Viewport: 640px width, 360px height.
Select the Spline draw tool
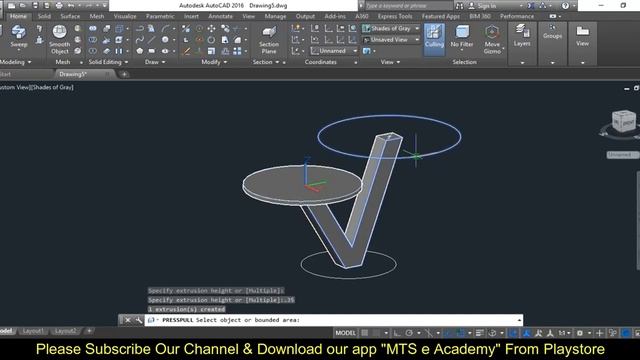tap(140, 40)
